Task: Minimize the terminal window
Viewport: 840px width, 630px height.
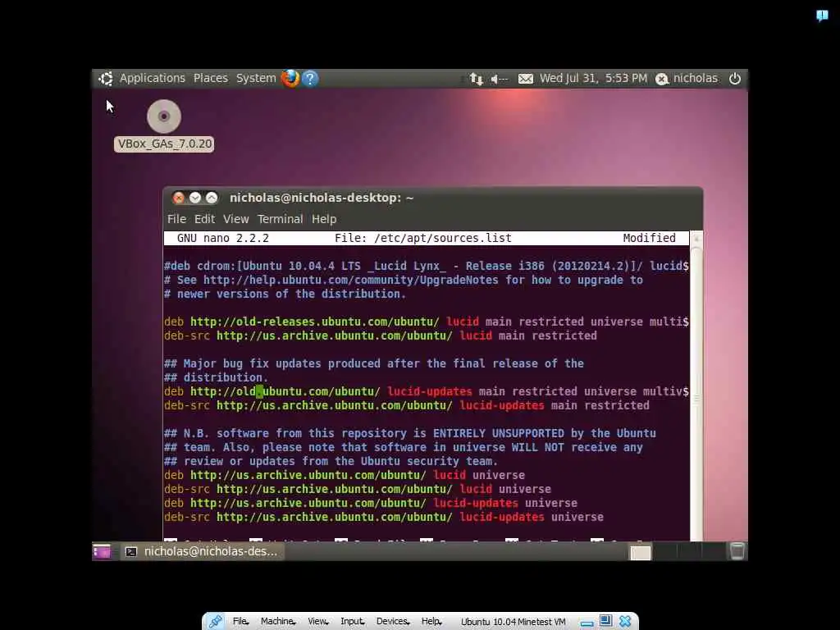Action: [195, 198]
